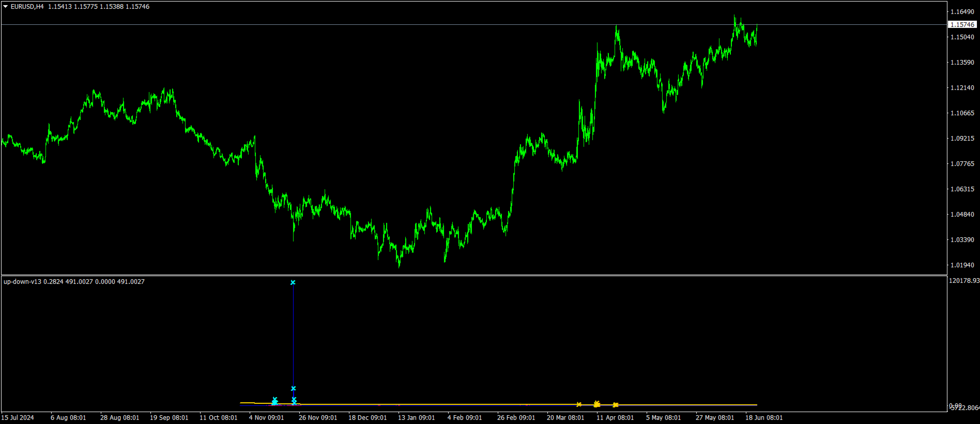Select the yellow cross above 20 Mar label

(x=579, y=404)
